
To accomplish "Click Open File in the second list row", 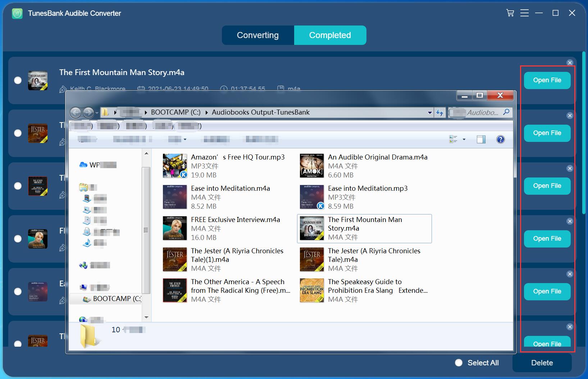I will [x=547, y=133].
